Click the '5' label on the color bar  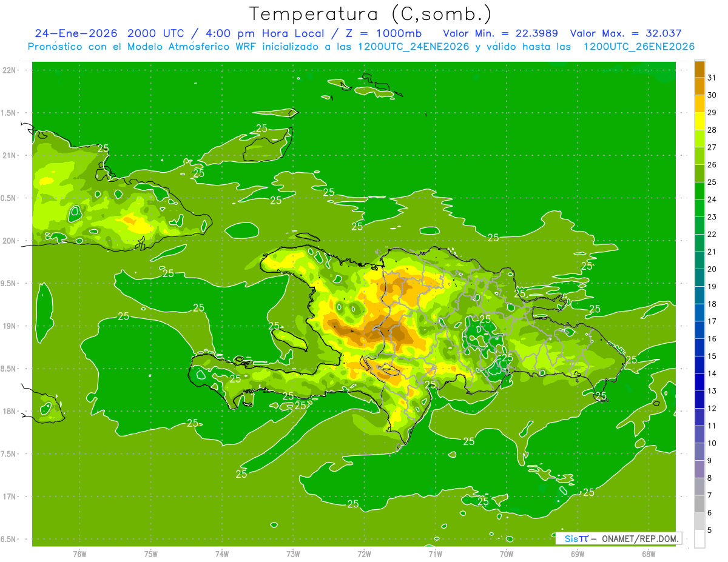[x=710, y=530]
